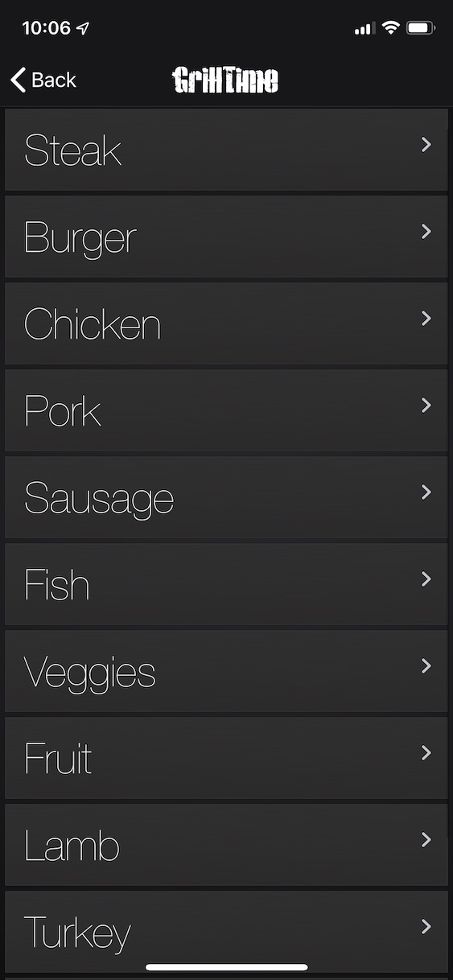The width and height of the screenshot is (453, 980).
Task: Expand the Burger row chevron
Action: point(426,231)
